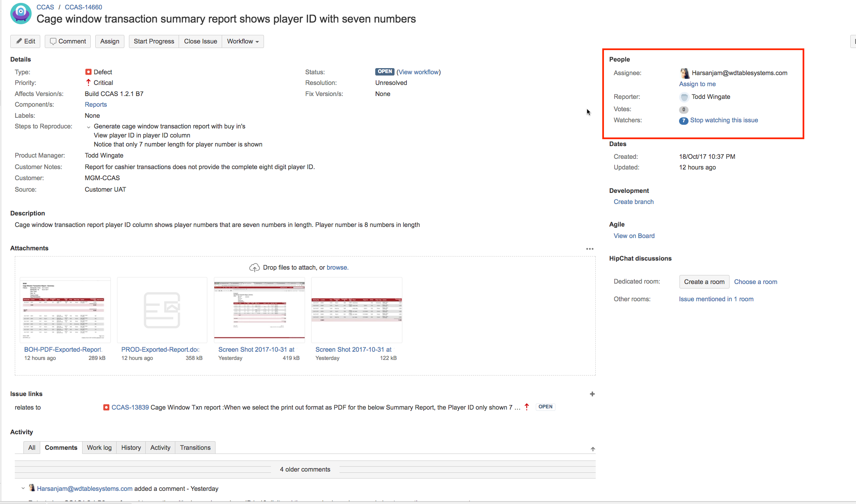Open the History tab
Image resolution: width=856 pixels, height=504 pixels.
[131, 448]
